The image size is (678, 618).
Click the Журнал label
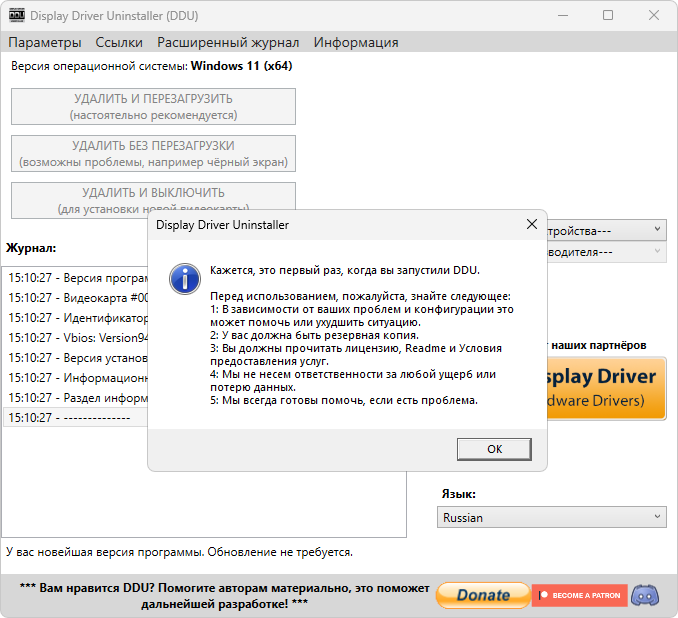point(31,248)
